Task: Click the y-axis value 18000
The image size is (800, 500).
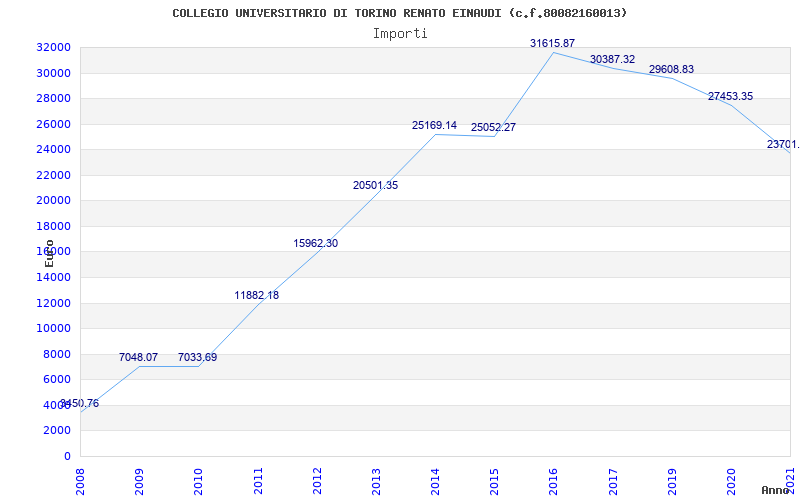Action: point(53,226)
